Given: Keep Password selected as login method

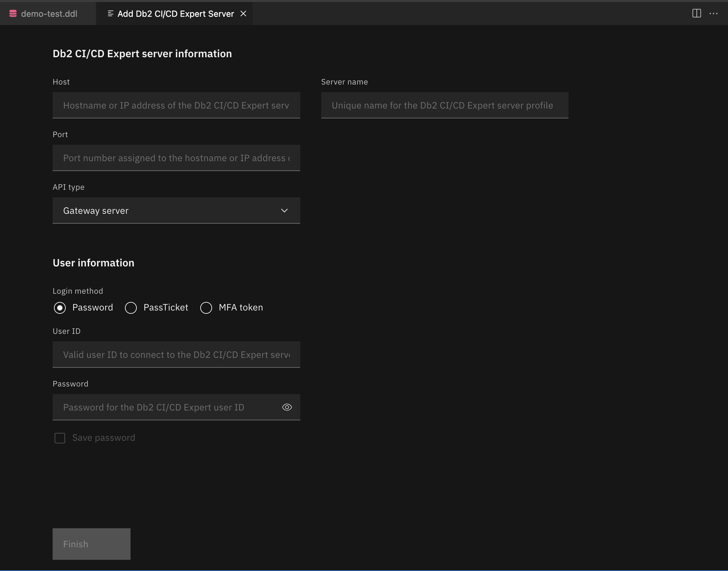Looking at the screenshot, I should tap(60, 308).
